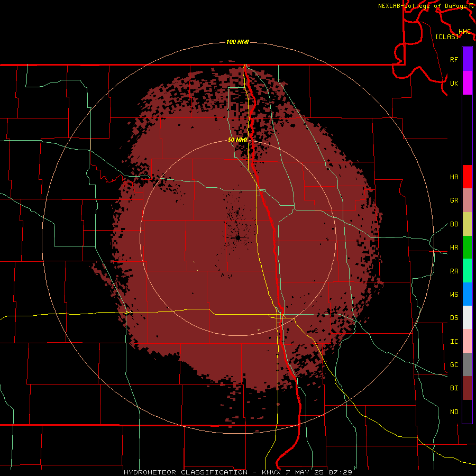Click the HR green legend swatch
The image size is (476, 476).
tap(467, 247)
